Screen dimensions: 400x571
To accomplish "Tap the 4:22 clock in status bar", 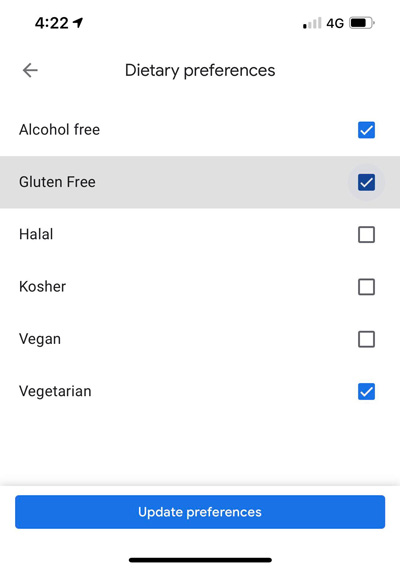I will pyautogui.click(x=52, y=23).
